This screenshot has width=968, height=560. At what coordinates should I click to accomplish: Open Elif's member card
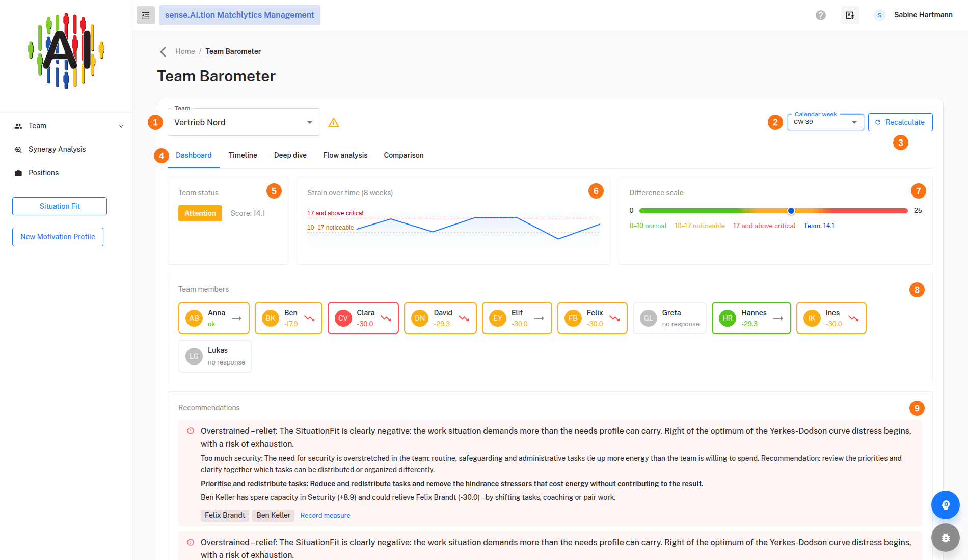[517, 318]
